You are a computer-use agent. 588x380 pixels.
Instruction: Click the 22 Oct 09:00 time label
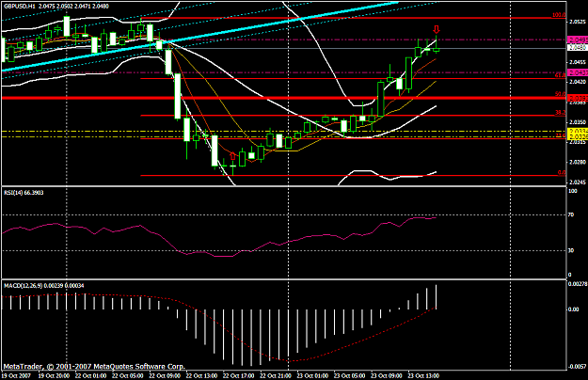[x=165, y=375]
